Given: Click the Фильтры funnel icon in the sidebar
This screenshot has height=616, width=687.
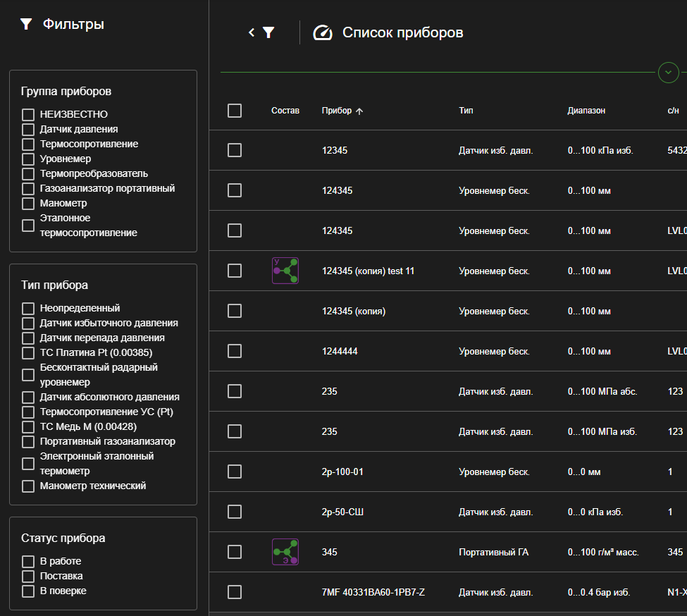Looking at the screenshot, I should pos(26,24).
